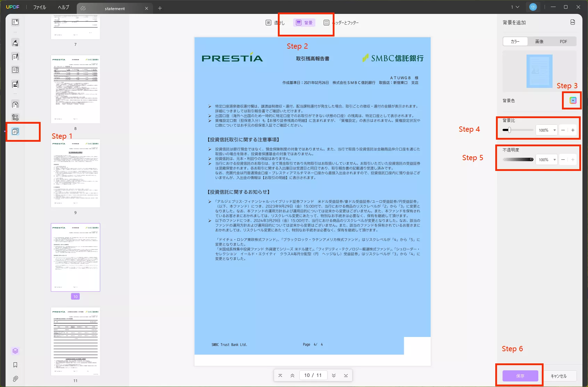Select page 8 thumbnail
The width and height of the screenshot is (588, 387).
pos(75,89)
